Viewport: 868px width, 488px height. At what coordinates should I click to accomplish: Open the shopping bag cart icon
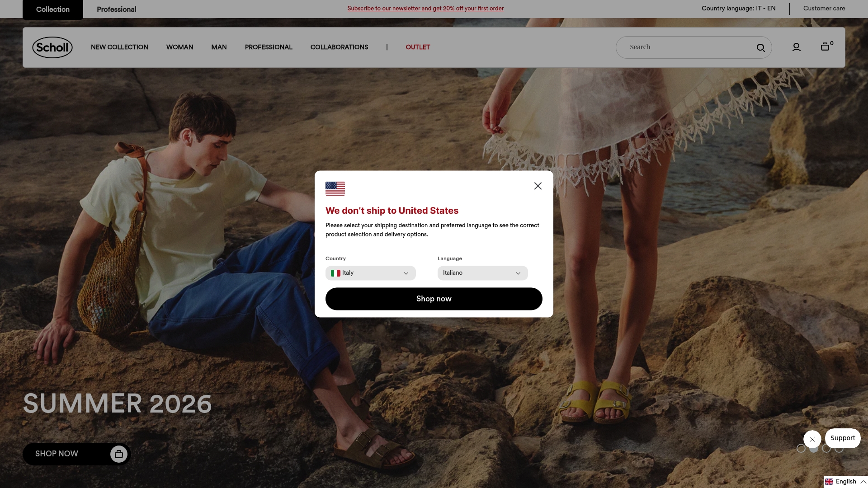[826, 47]
